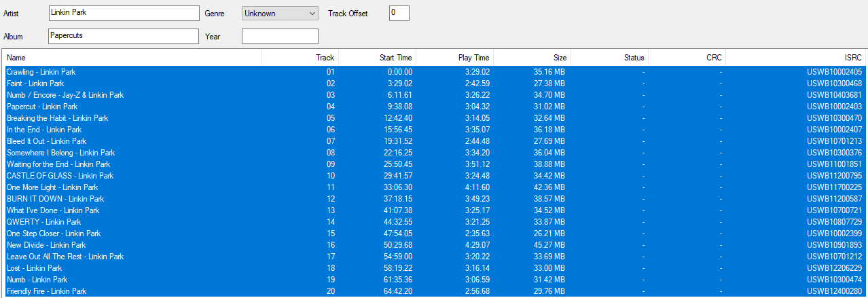This screenshot has width=868, height=298.
Task: Select the track Friendly Fire
Action: 434,291
